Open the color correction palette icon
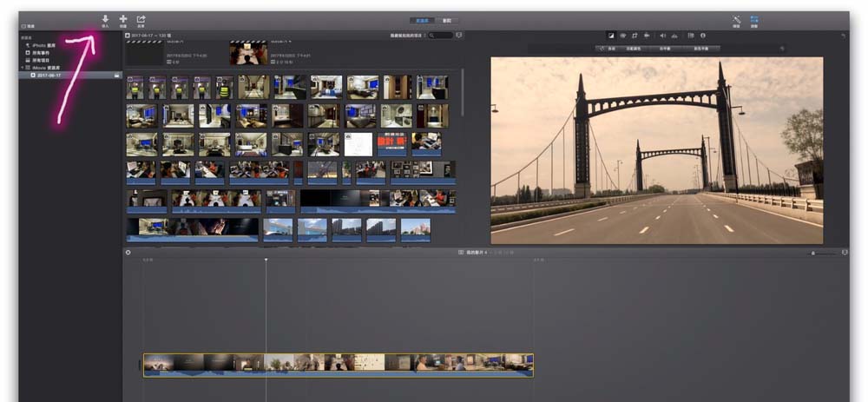868x402 pixels. coord(622,36)
